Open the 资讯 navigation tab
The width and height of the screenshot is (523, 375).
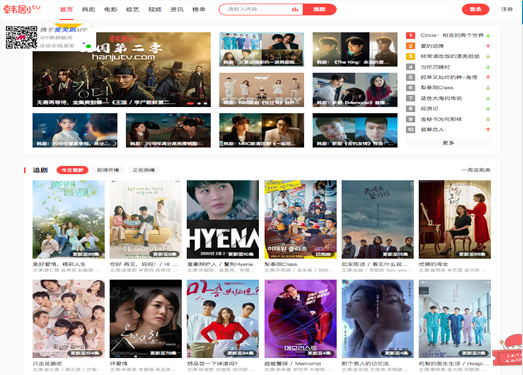pos(177,9)
